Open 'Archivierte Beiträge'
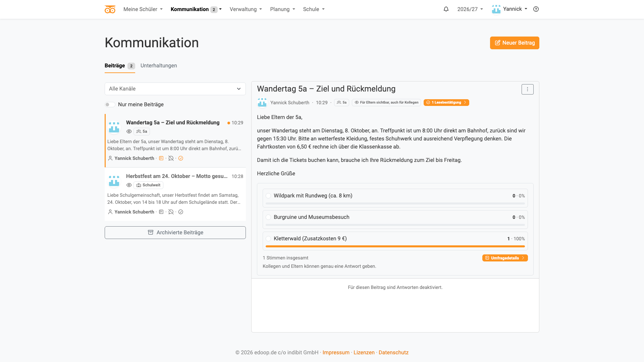The height and width of the screenshot is (362, 644). click(x=175, y=233)
